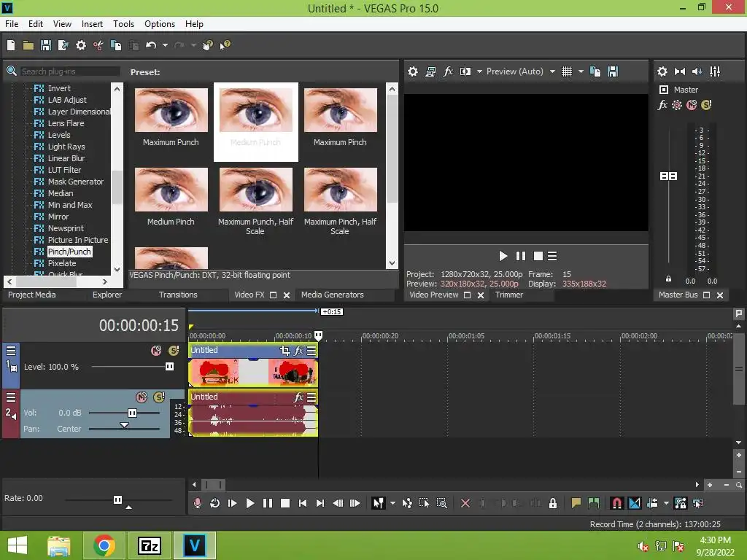
Task: Switch to the Media Generators tab
Action: click(333, 295)
